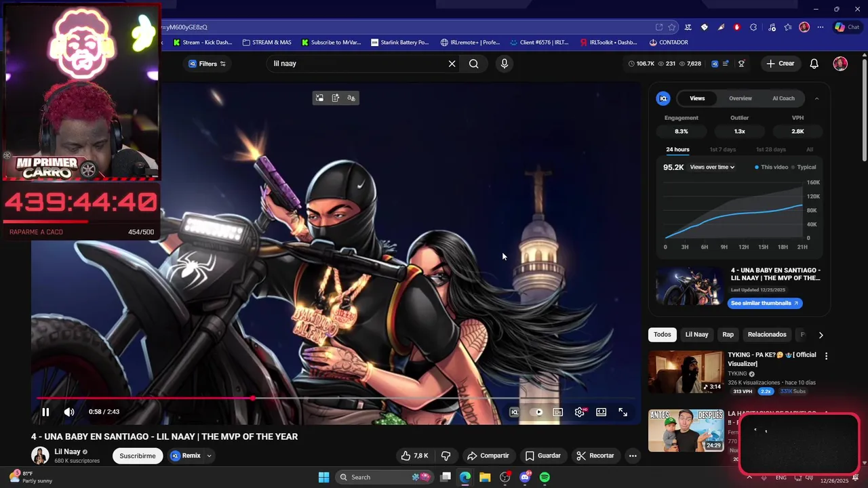Toggle autoplay switch in player controls
868x488 pixels.
pos(538,412)
